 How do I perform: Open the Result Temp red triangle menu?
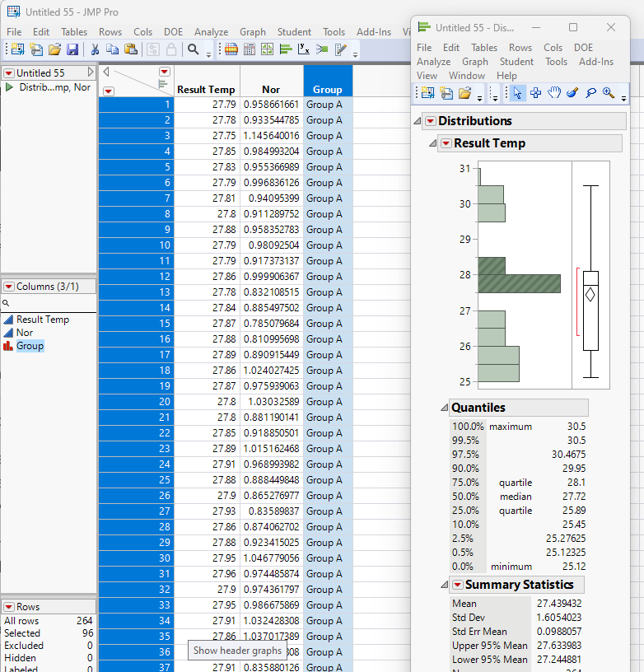coord(446,143)
